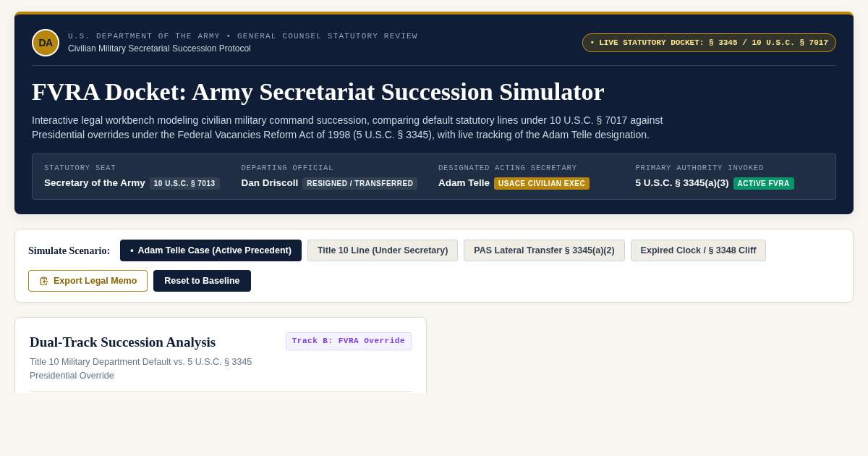The height and width of the screenshot is (456, 868).
Task: Click the Simulate Scenario label
Action: (x=69, y=251)
